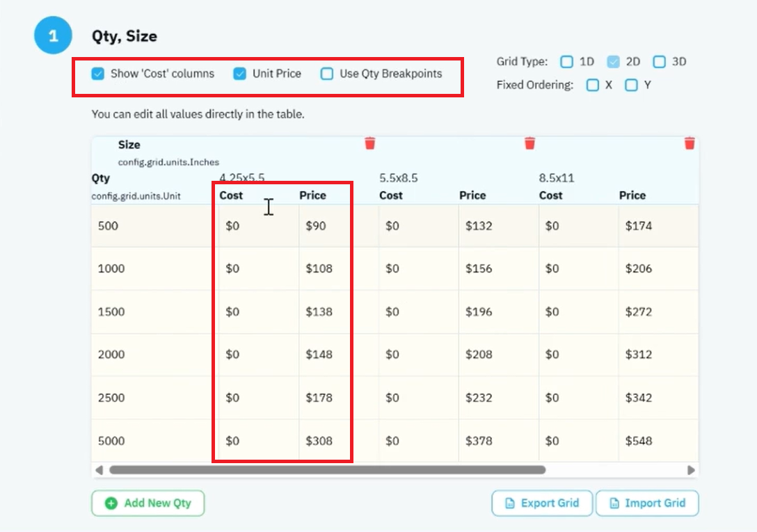The width and height of the screenshot is (757, 532).
Task: Click the $312 price cell
Action: pyautogui.click(x=658, y=355)
